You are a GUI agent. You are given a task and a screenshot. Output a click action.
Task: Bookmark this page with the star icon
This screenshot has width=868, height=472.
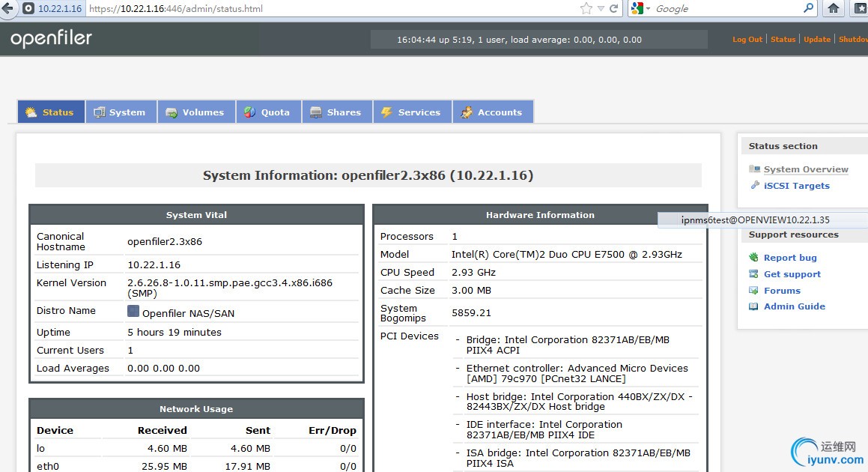(586, 9)
